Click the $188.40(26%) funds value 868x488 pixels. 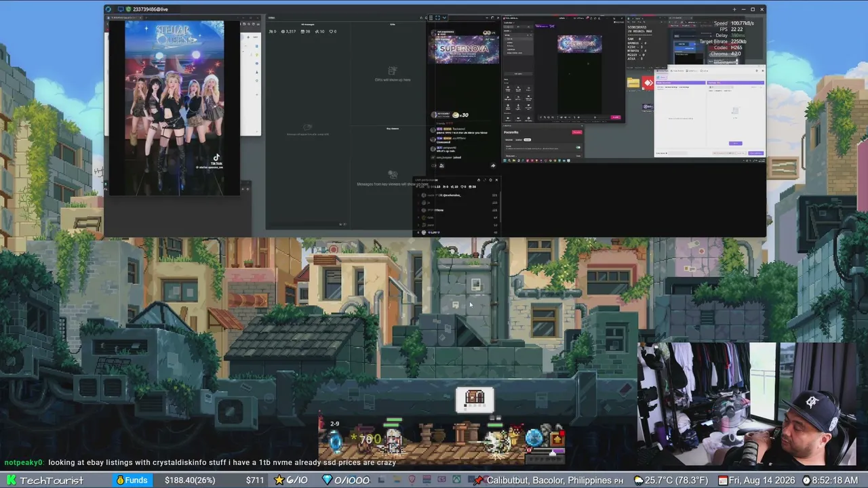coord(190,481)
